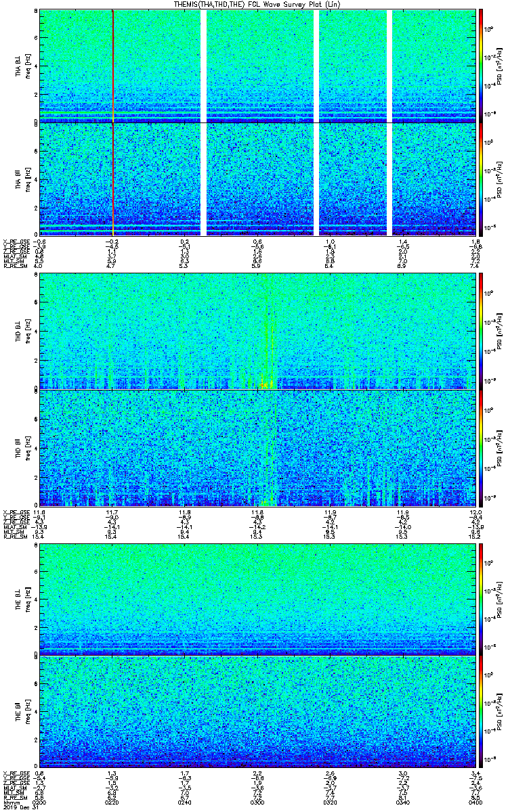Select the THE B-parallel spectrogram panel
This screenshot has width=508, height=812.
click(257, 713)
